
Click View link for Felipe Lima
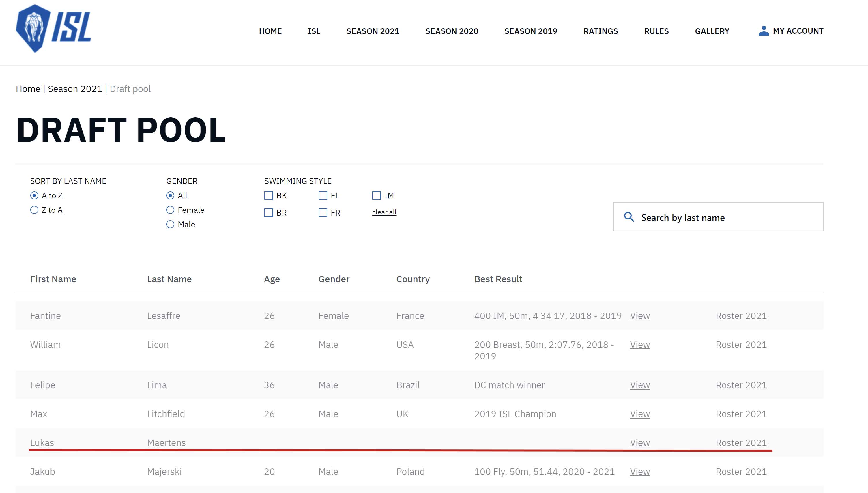coord(639,385)
